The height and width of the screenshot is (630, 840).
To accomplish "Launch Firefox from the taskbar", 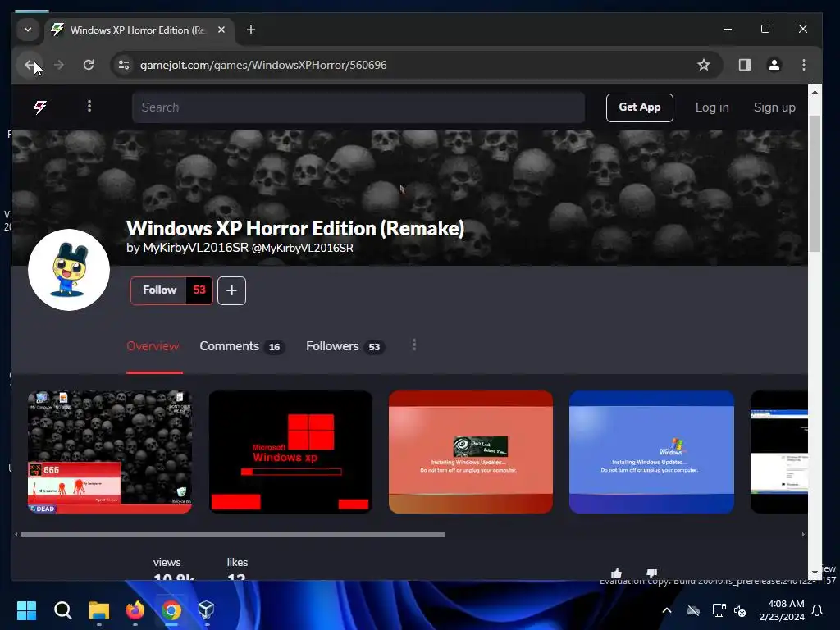I will tap(135, 610).
